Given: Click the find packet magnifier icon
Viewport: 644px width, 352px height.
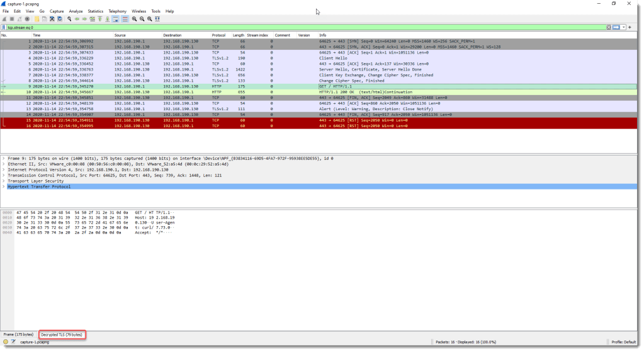Looking at the screenshot, I should 69,19.
